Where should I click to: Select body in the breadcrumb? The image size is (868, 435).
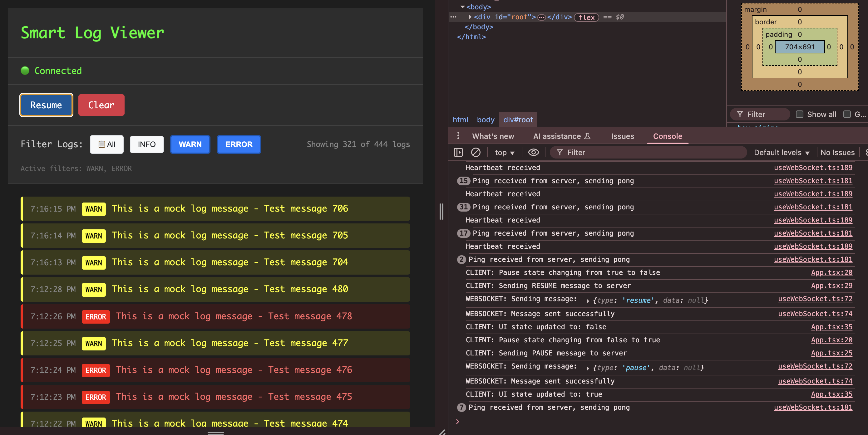(485, 120)
